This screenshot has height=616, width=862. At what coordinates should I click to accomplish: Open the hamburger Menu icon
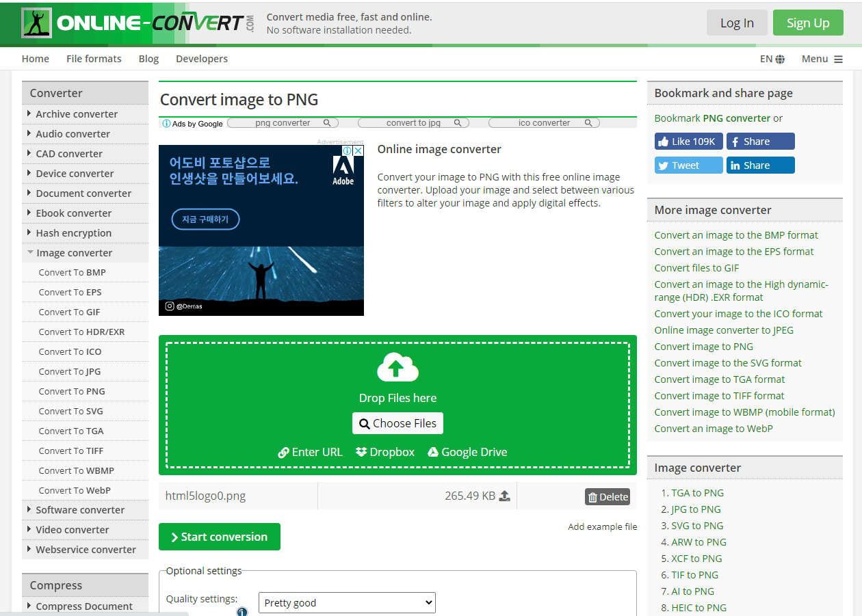click(838, 59)
